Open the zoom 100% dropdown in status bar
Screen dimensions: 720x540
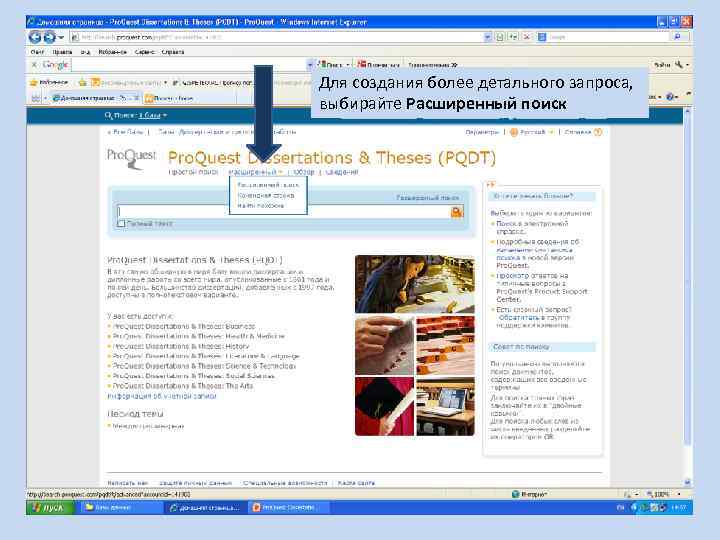679,495
